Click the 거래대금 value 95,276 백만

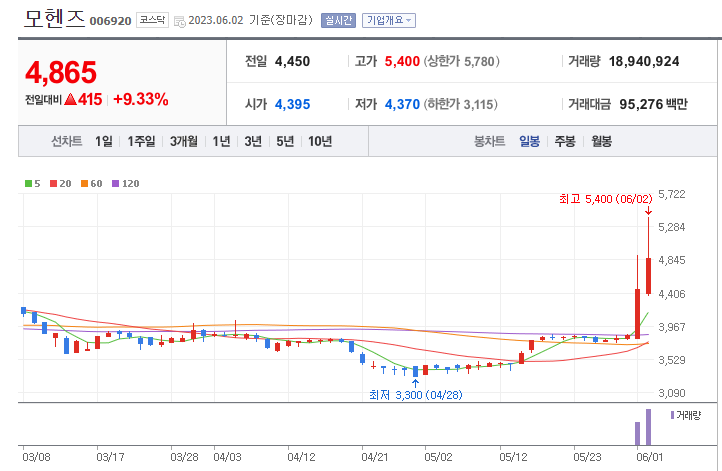pos(653,104)
